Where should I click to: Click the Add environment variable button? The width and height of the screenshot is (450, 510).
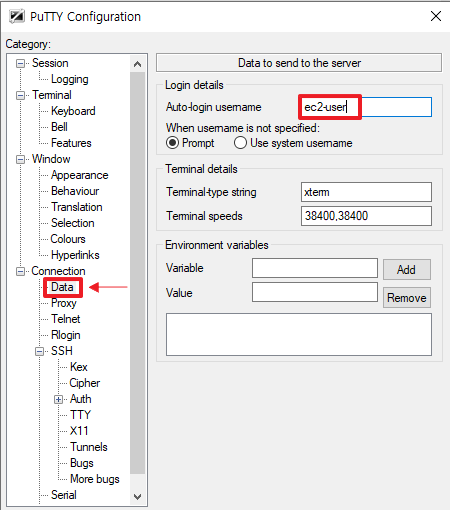(407, 269)
